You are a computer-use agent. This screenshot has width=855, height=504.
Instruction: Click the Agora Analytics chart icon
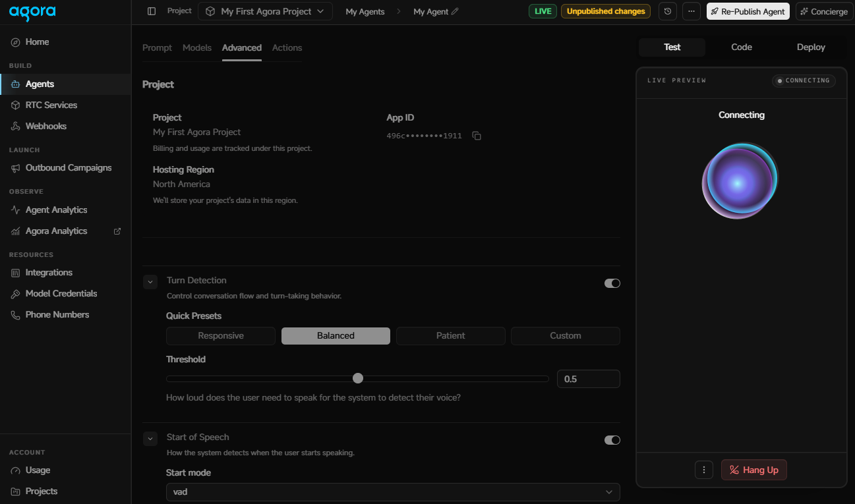tap(16, 231)
